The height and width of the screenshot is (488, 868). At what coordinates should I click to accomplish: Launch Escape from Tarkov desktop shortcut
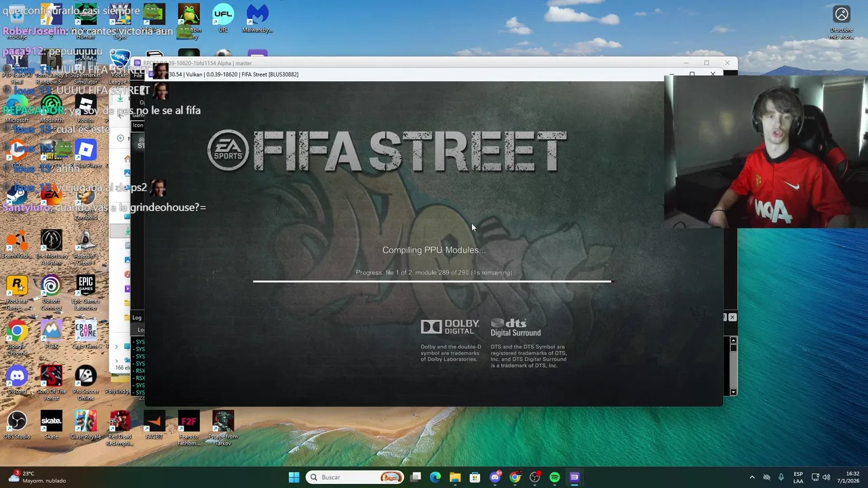[223, 428]
